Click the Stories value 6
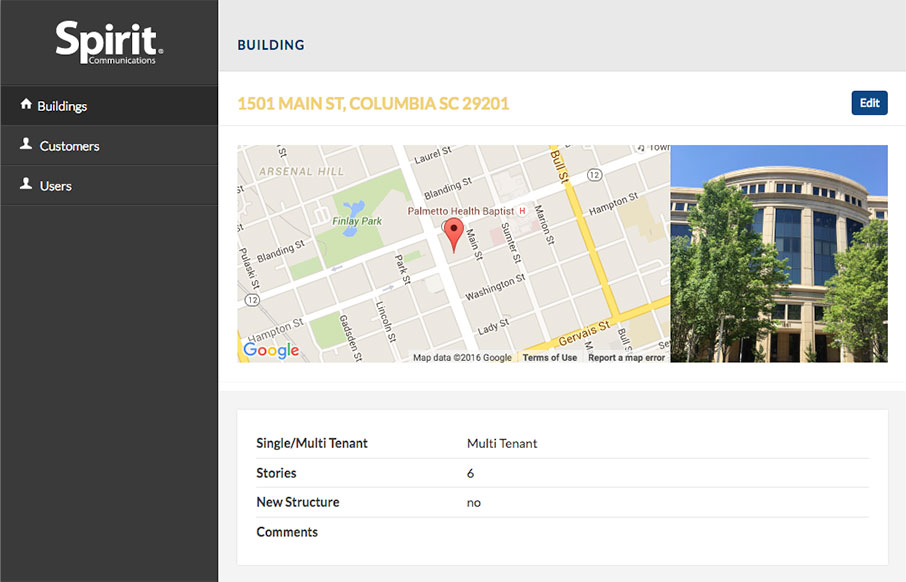The image size is (906, 582). pyautogui.click(x=470, y=473)
